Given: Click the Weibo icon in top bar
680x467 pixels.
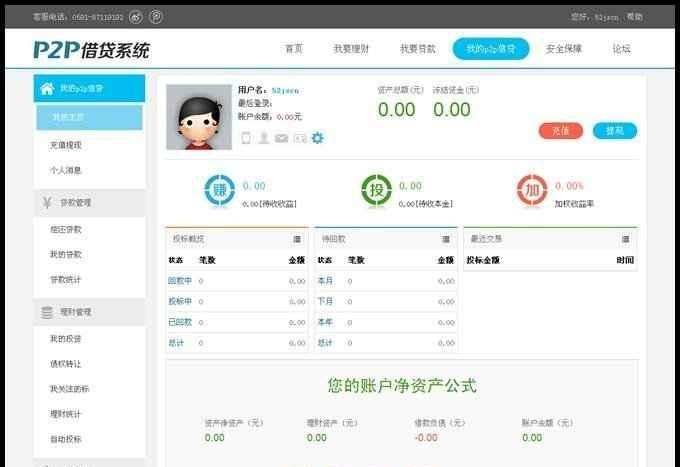Looking at the screenshot, I should coord(136,17).
